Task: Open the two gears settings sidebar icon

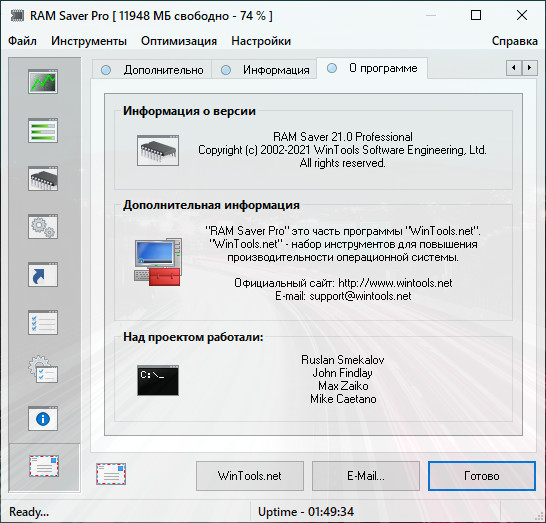Action: (43, 227)
